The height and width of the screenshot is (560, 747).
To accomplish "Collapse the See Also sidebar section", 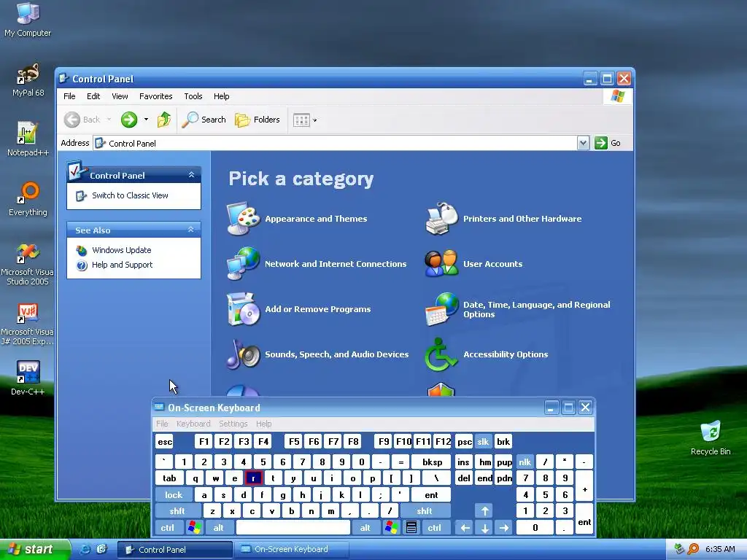I will 191,230.
